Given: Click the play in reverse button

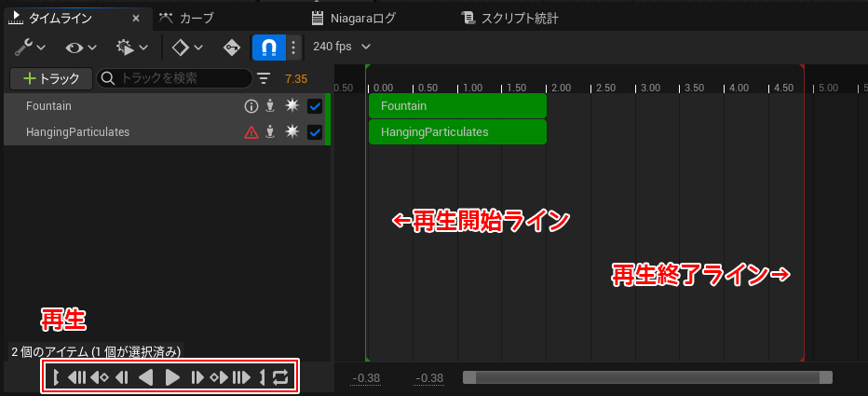Looking at the screenshot, I should point(146,377).
